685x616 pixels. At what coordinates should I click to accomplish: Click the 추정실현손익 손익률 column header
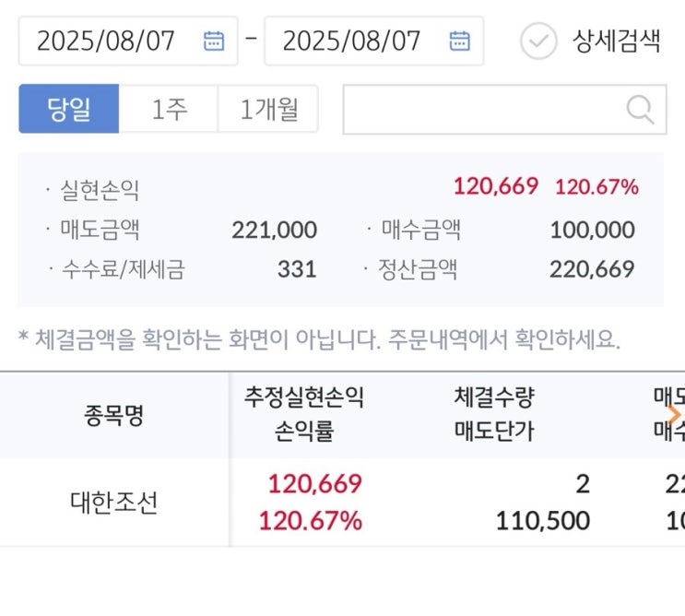(304, 415)
